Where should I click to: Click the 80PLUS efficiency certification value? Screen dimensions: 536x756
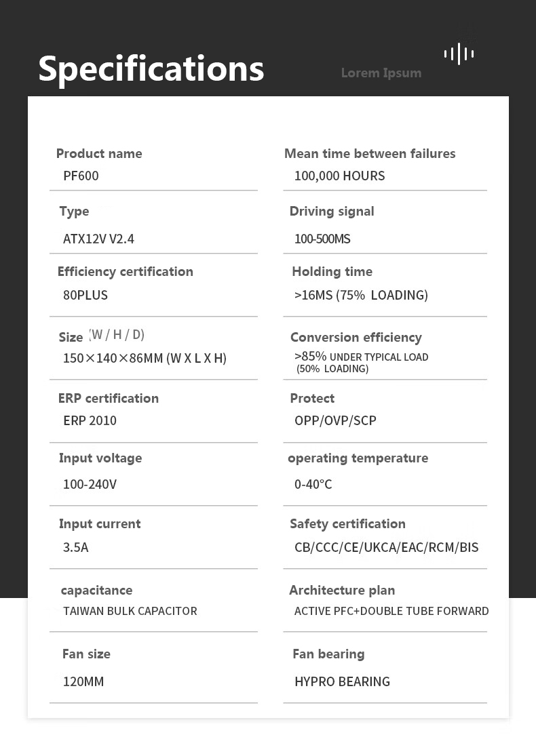pos(85,295)
